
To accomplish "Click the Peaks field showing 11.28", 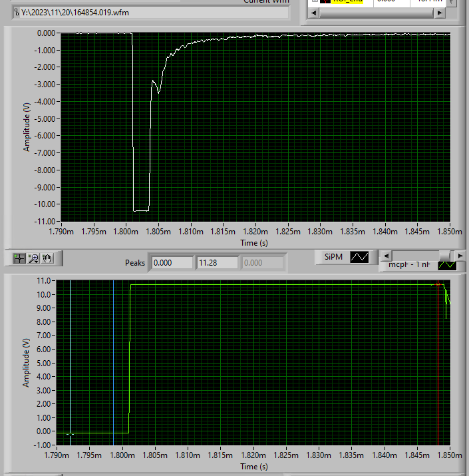I will (218, 262).
